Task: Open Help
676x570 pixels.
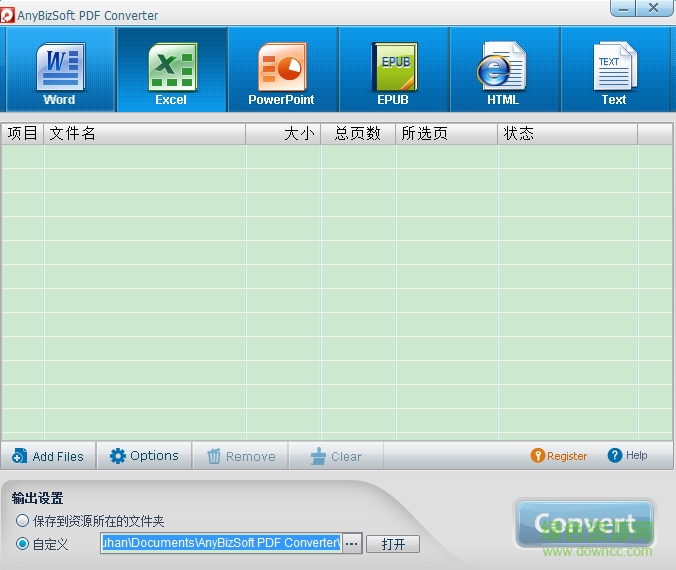Action: pyautogui.click(x=627, y=455)
